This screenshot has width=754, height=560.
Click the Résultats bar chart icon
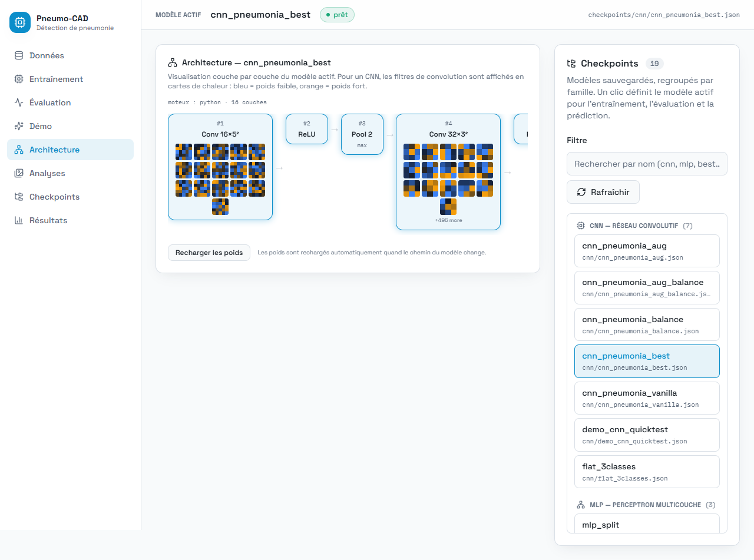pyautogui.click(x=19, y=220)
